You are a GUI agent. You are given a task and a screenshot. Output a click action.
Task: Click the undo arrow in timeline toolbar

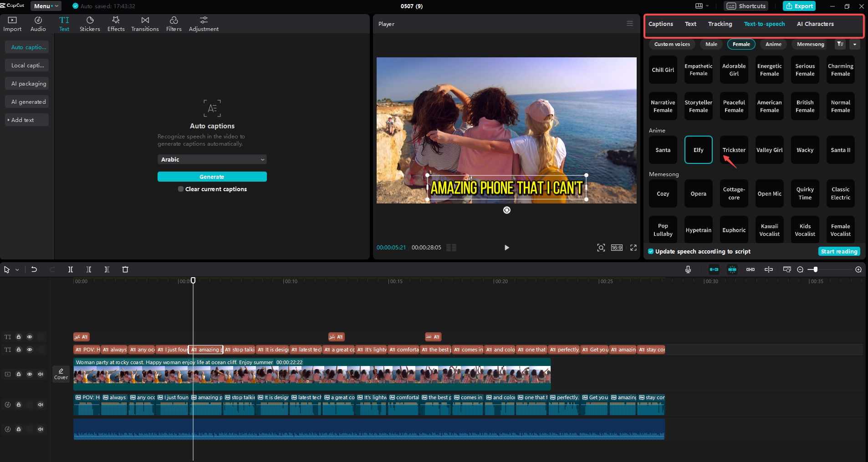point(34,269)
